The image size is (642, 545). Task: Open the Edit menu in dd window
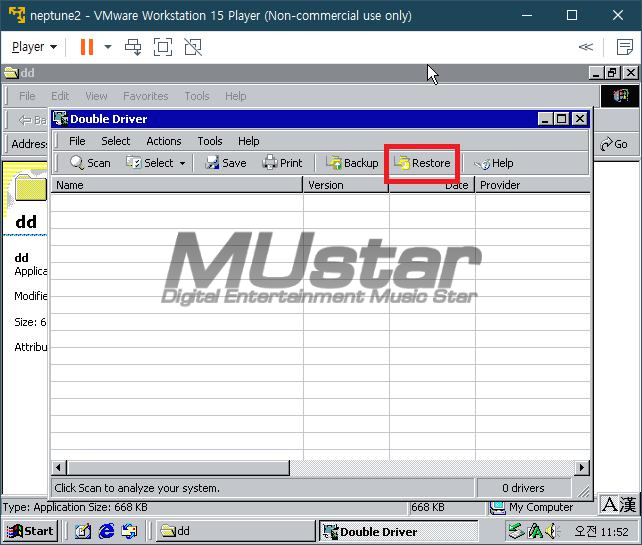point(60,96)
